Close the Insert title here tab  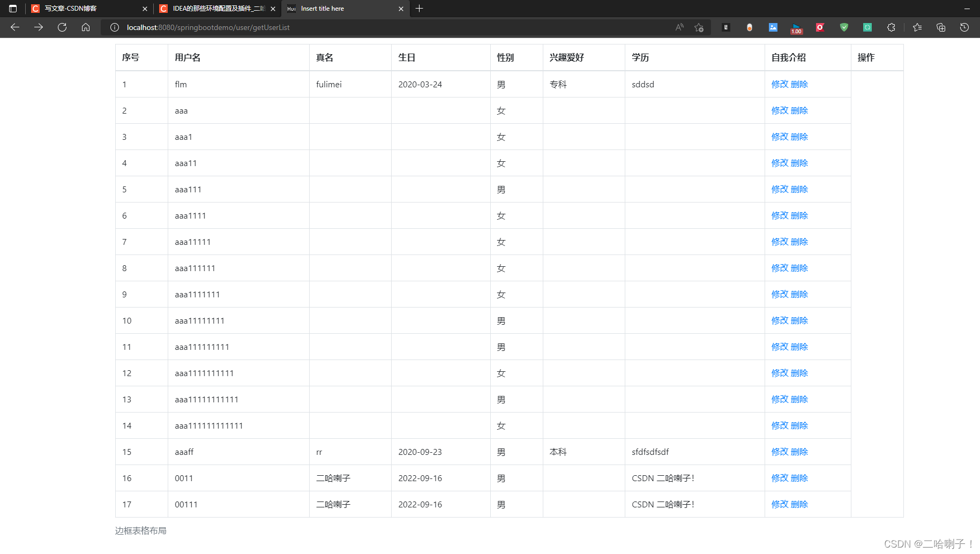401,9
